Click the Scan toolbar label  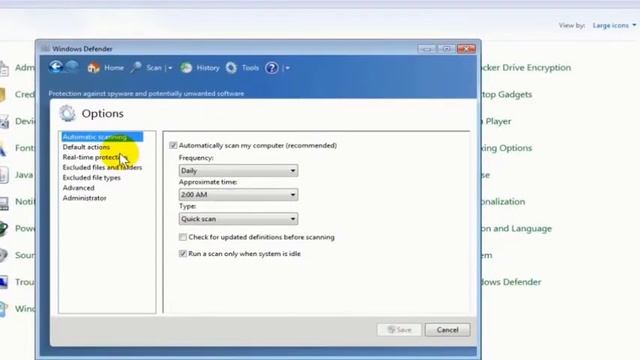coord(154,68)
